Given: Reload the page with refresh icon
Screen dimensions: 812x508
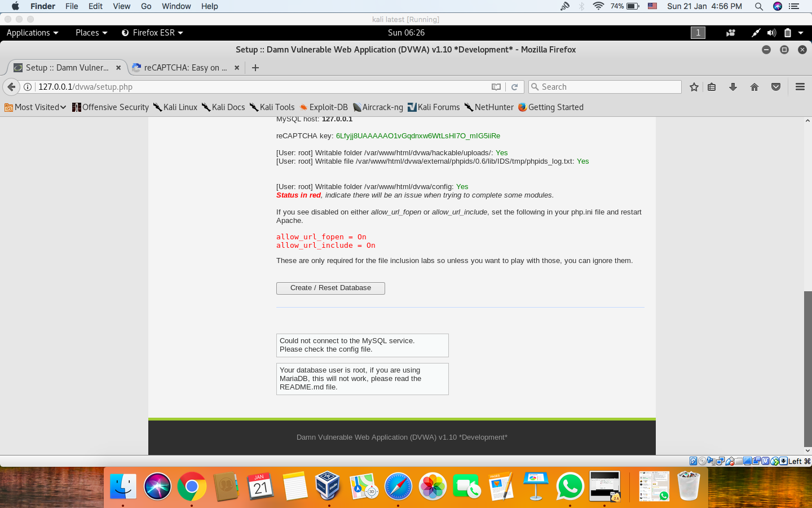Looking at the screenshot, I should (x=514, y=87).
